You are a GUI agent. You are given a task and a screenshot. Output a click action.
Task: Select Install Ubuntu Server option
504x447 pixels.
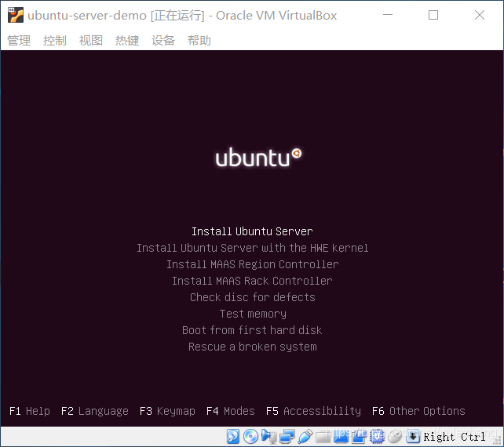[252, 231]
